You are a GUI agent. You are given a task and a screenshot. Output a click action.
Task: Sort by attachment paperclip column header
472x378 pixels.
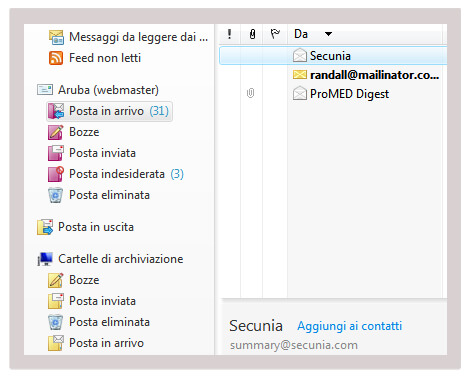tap(252, 34)
